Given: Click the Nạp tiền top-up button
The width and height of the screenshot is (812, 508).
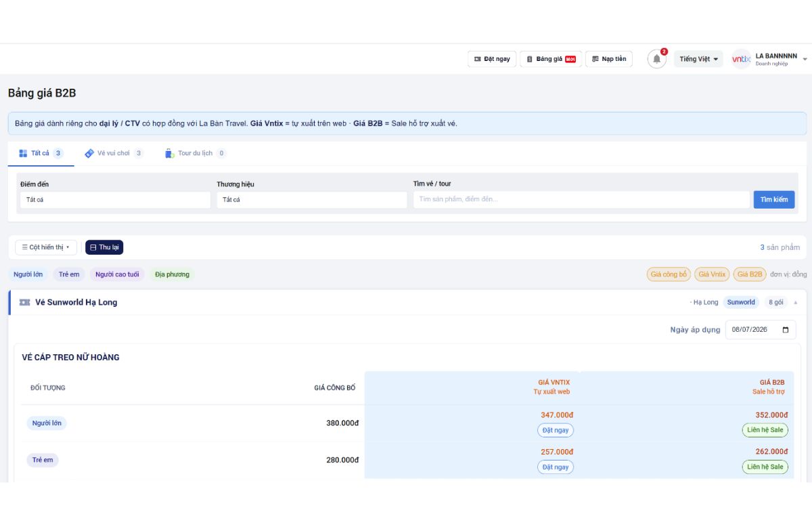Looking at the screenshot, I should [x=609, y=59].
